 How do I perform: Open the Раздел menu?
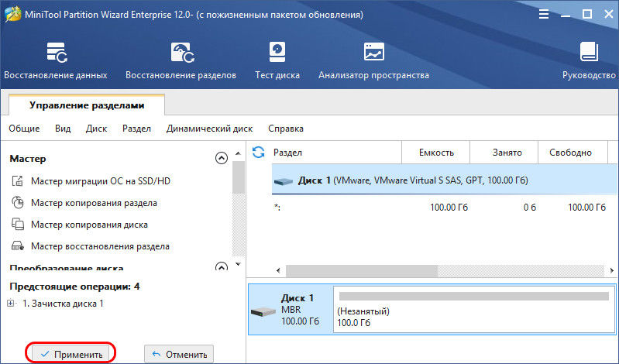pos(136,129)
